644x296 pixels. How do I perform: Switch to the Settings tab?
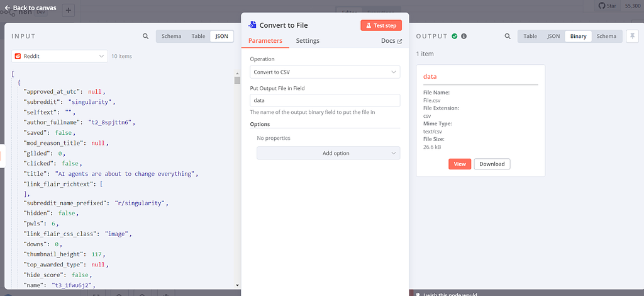(x=308, y=41)
